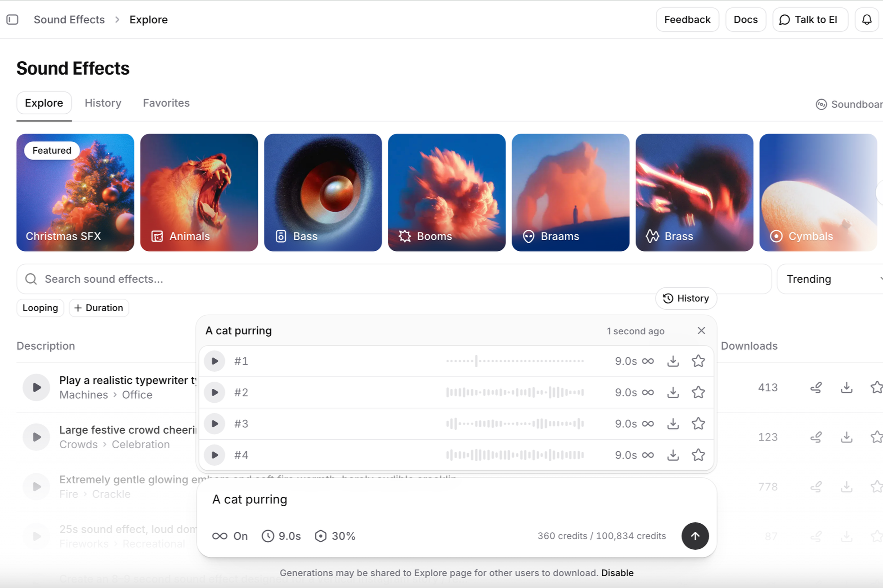This screenshot has height=588, width=883.
Task: Close the A cat purring results panel
Action: click(701, 331)
